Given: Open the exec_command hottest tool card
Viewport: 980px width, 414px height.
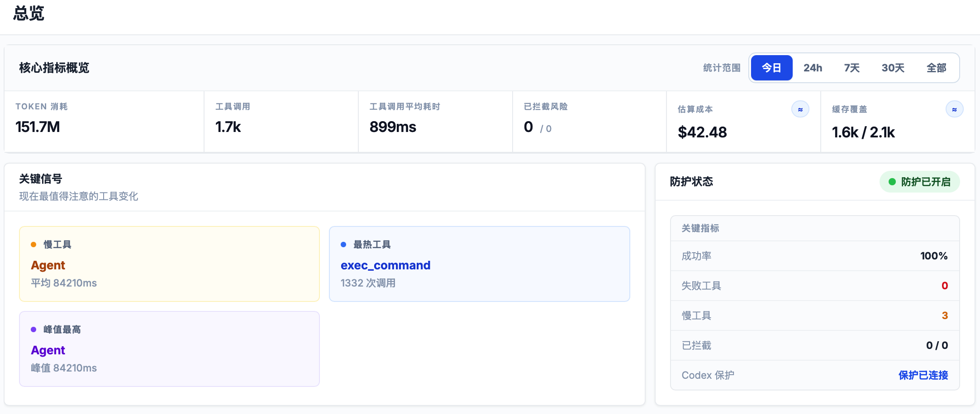Looking at the screenshot, I should tap(479, 264).
